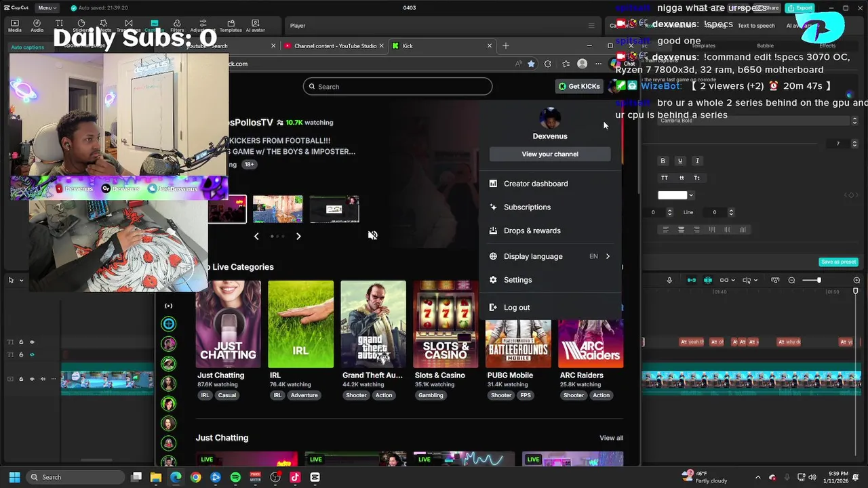
Task: Apply uppercase TT text case
Action: point(665,178)
